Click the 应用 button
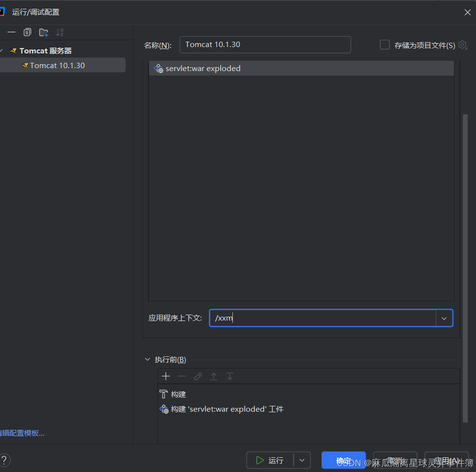The image size is (476, 472). coord(447,460)
